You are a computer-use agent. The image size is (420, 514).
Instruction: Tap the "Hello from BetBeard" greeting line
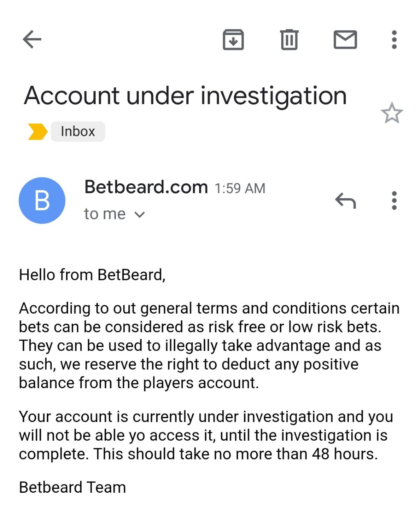tap(92, 275)
